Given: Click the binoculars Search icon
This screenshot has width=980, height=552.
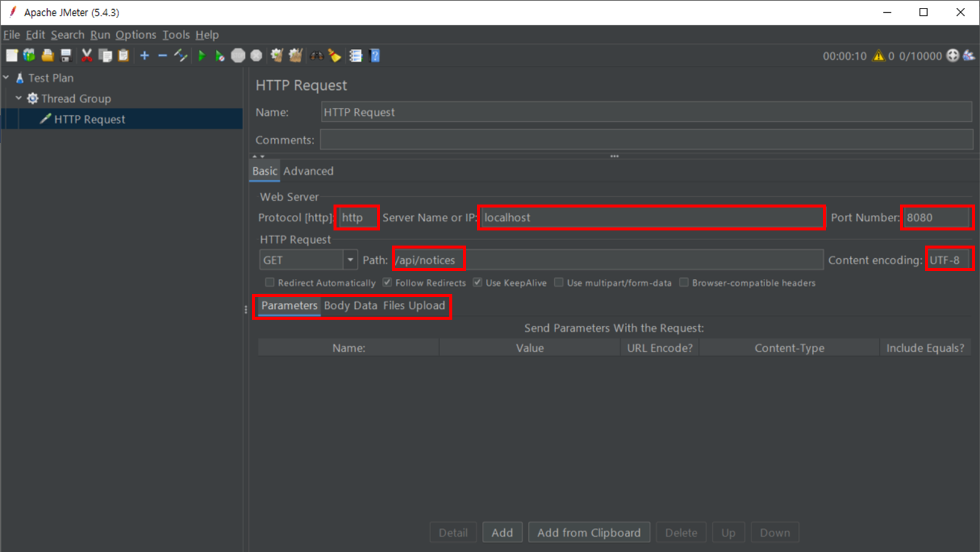Looking at the screenshot, I should pyautogui.click(x=317, y=56).
